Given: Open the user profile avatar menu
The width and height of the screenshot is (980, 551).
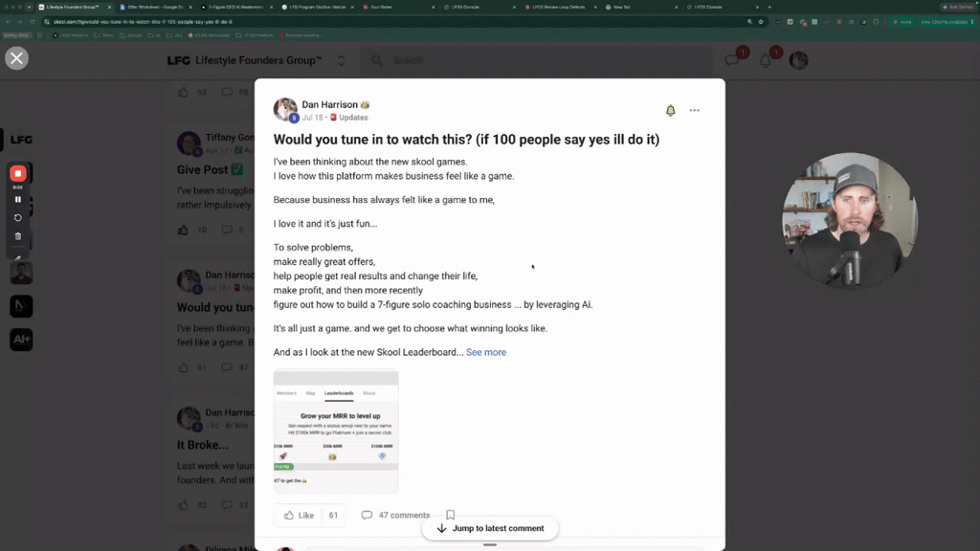Looking at the screenshot, I should tap(798, 60).
